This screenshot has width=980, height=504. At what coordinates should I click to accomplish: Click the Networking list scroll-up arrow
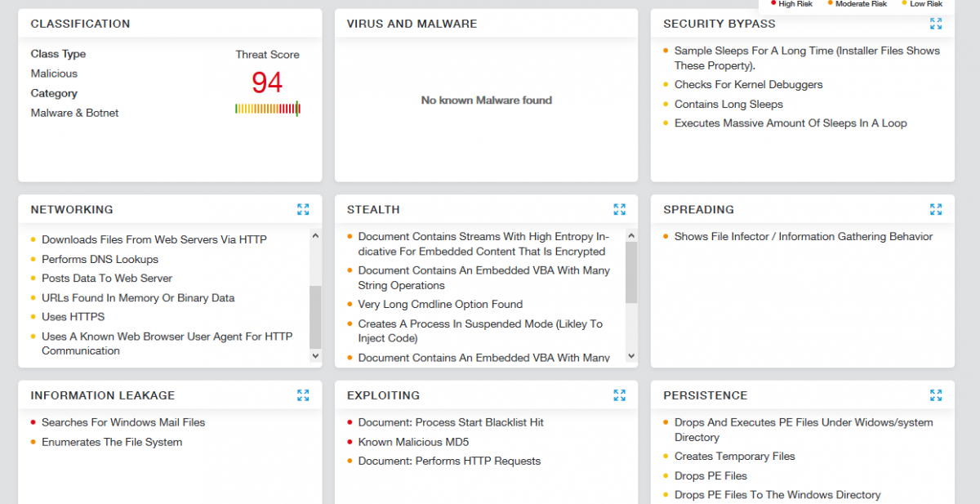click(315, 236)
